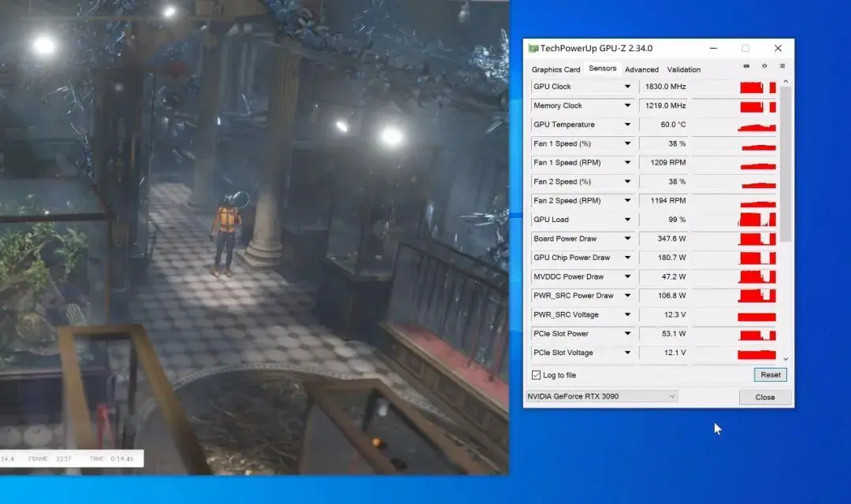Open the GPU-Z hamburger menu icon
Viewport: 851px width, 504px height.
[x=782, y=66]
